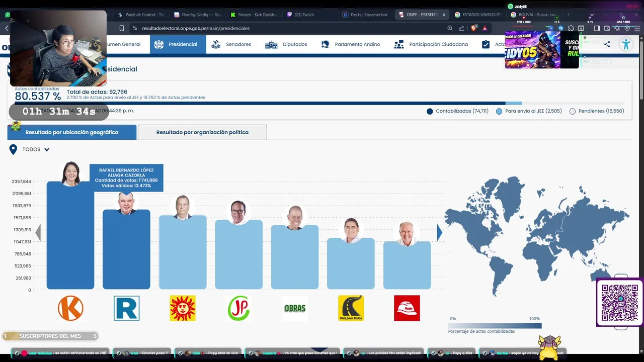Viewport: 644px width, 362px height.
Task: Click the Presidencial ballot icon
Action: click(159, 44)
